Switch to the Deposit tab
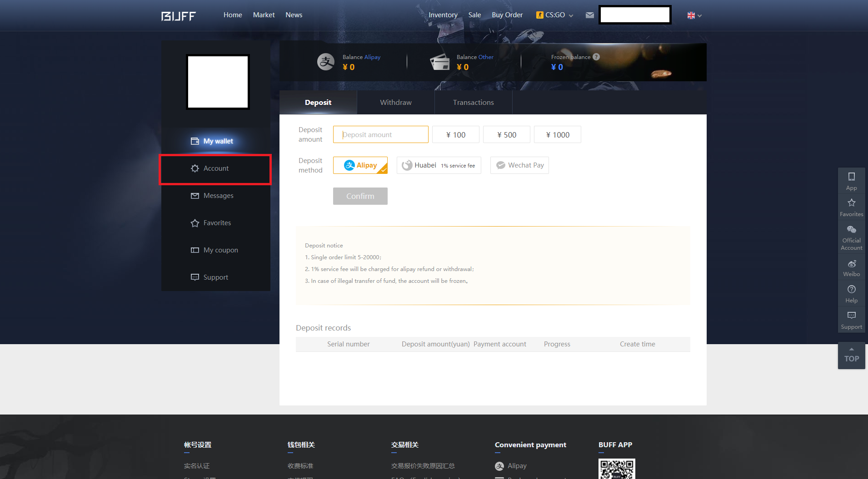The image size is (868, 479). [x=318, y=103]
